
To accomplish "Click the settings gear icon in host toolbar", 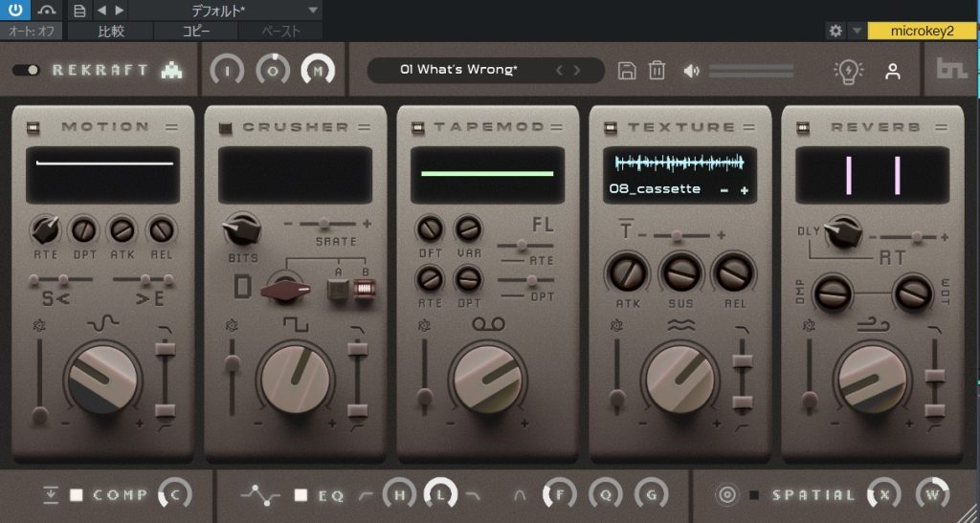I will point(835,31).
